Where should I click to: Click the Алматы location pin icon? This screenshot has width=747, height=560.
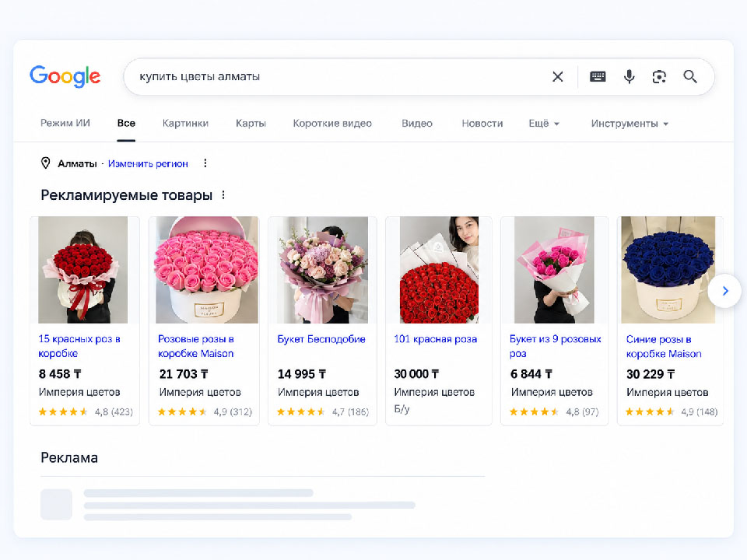[x=45, y=163]
